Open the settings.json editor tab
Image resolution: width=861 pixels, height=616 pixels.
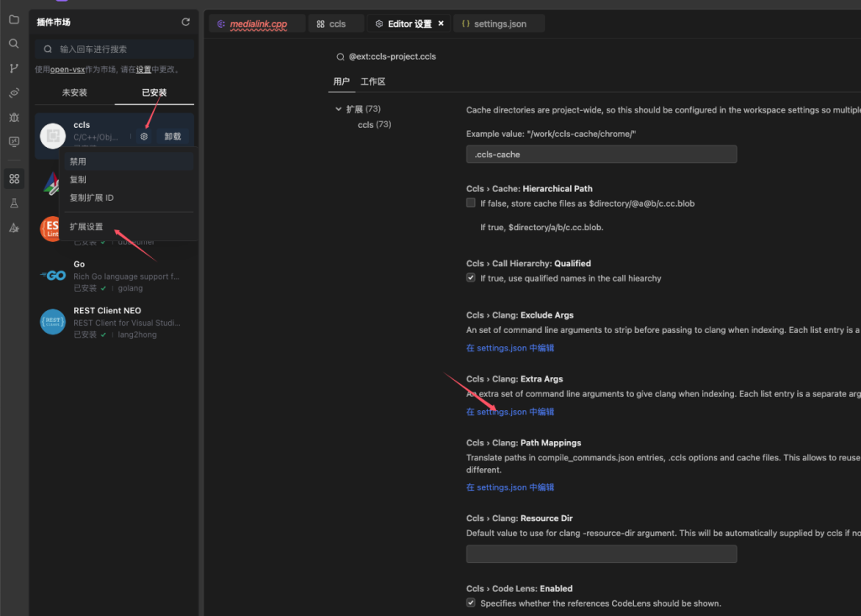499,24
